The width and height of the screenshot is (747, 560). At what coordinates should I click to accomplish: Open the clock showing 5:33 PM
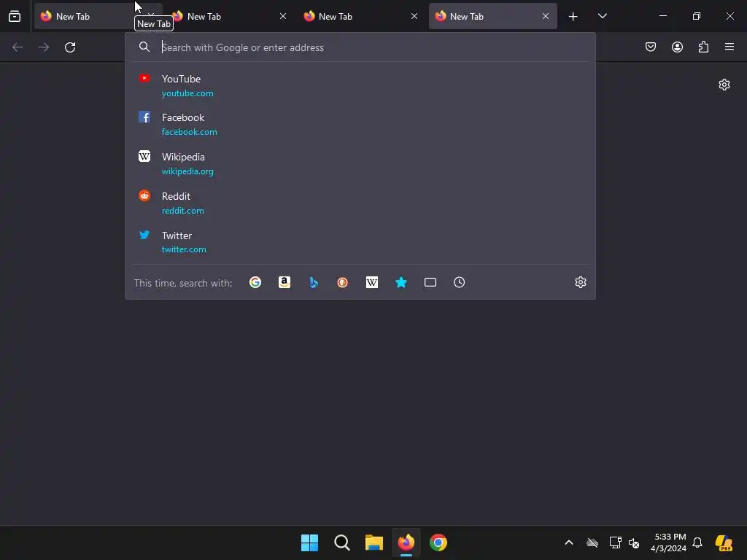point(669,542)
